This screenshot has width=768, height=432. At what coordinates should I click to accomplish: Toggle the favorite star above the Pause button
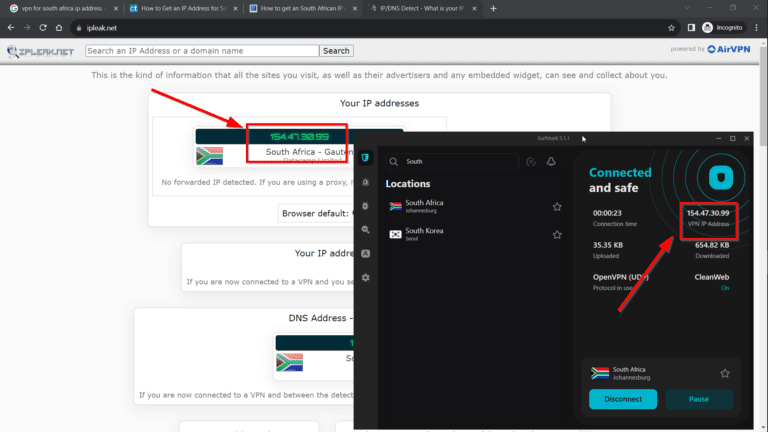tap(725, 373)
